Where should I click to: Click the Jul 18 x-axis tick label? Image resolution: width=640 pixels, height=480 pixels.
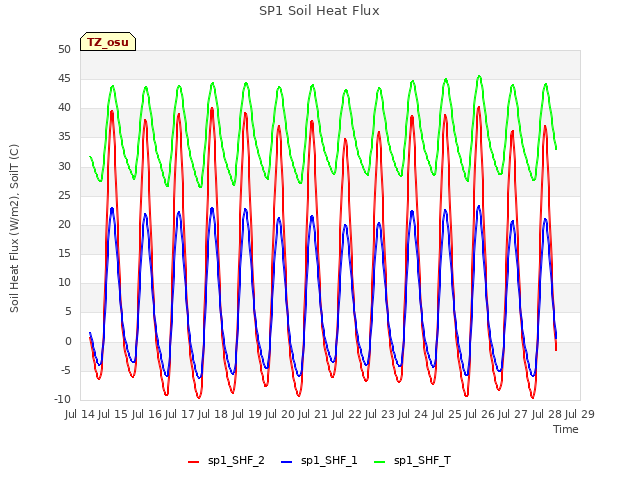pos(213,414)
